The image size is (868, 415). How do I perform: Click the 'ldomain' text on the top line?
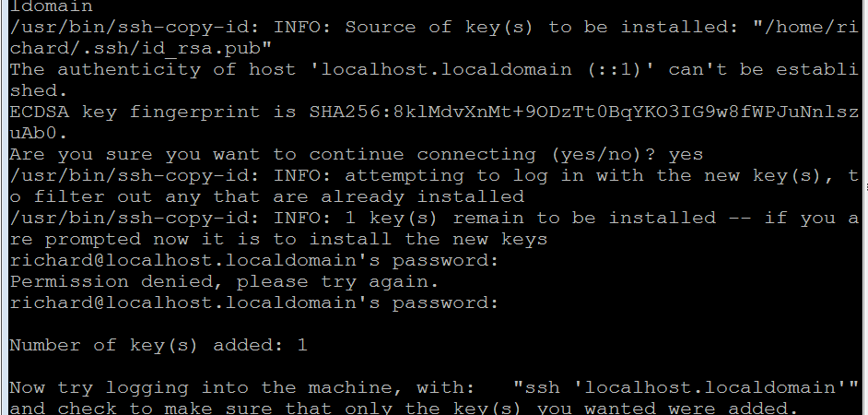click(x=51, y=6)
